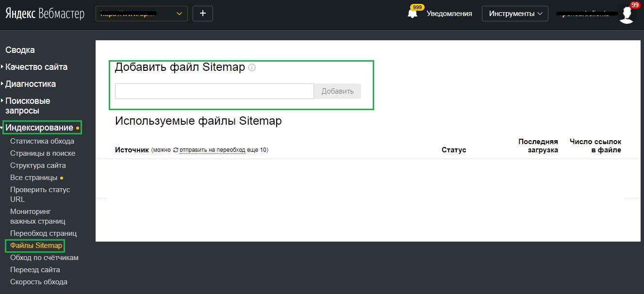Click the Добавить button
The image size is (644, 294).
[337, 91]
